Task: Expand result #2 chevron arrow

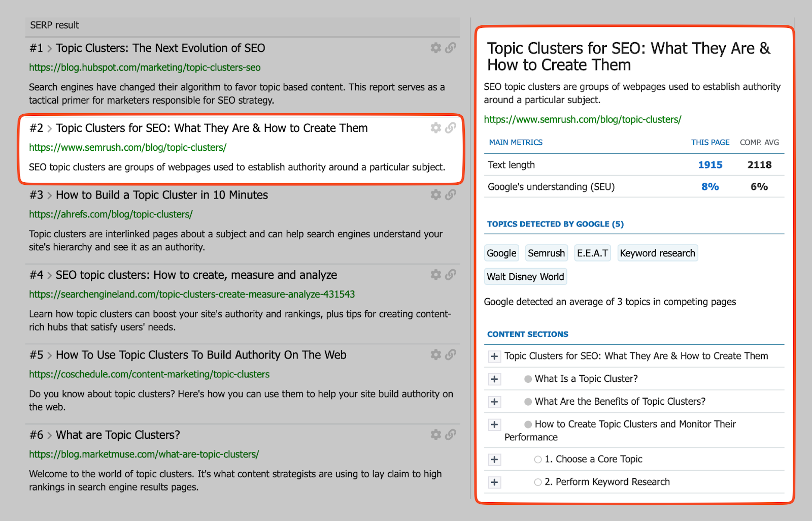Action: pyautogui.click(x=50, y=128)
